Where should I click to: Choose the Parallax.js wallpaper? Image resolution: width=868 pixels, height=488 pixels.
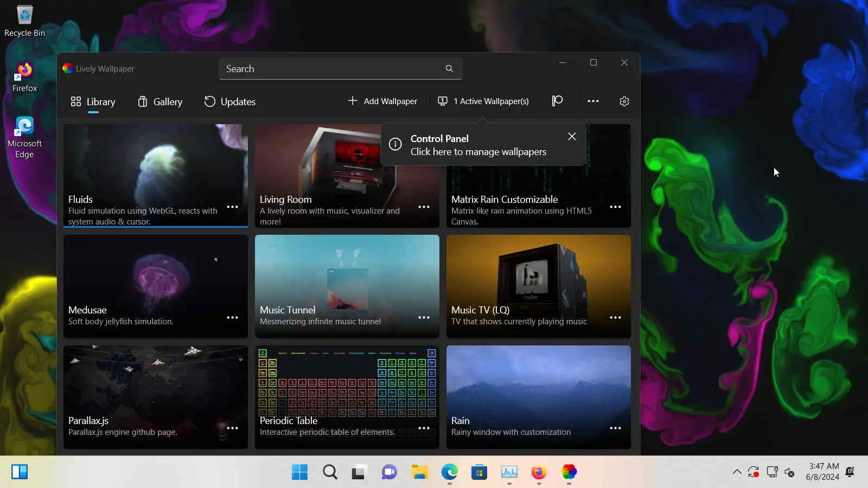(x=156, y=397)
